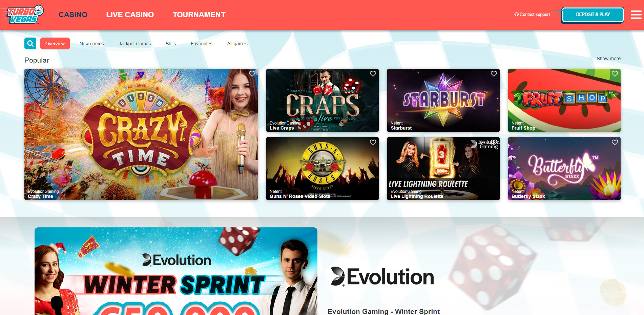Expand Popular section with Show more
Image resolution: width=644 pixels, height=315 pixels.
tap(608, 59)
